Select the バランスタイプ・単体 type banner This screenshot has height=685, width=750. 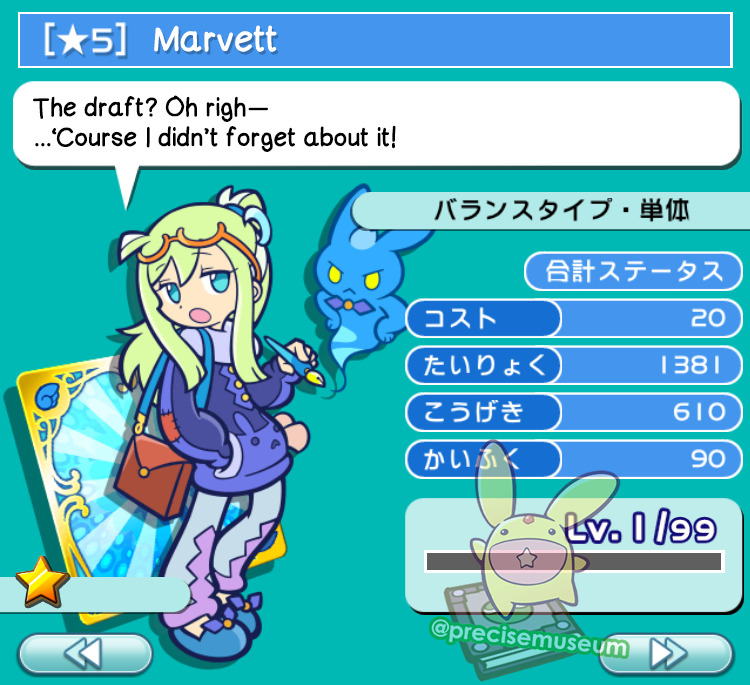[551, 210]
